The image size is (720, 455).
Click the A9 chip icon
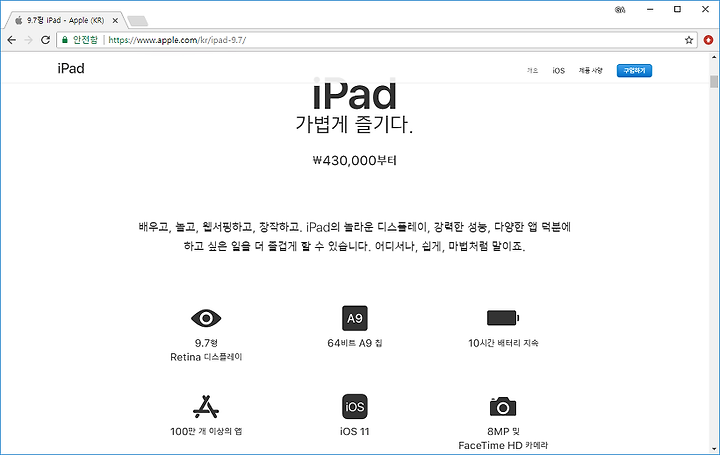(355, 318)
